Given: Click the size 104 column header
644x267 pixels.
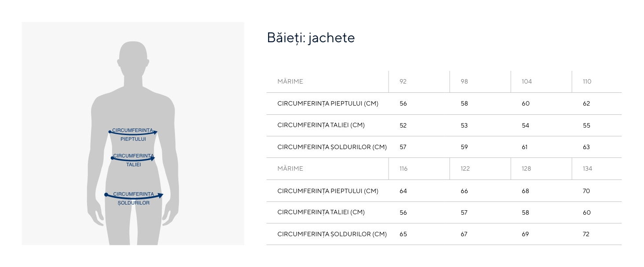Looking at the screenshot, I should coord(527,81).
